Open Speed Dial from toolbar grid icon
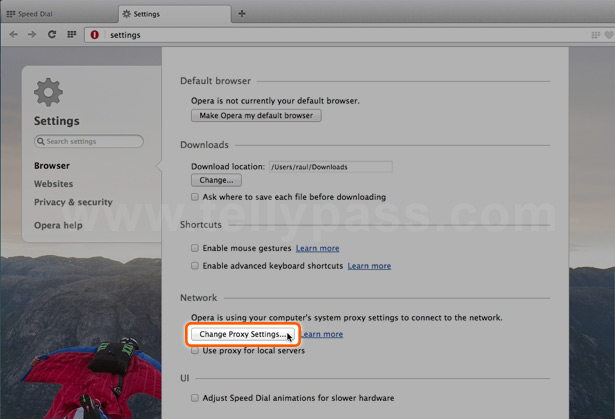This screenshot has width=615, height=419. click(x=71, y=35)
